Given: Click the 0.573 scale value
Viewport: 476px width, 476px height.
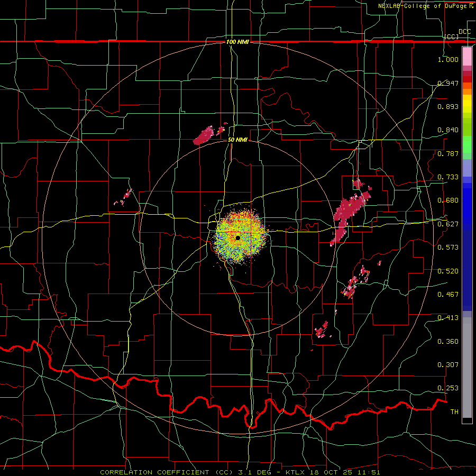Looking at the screenshot, I should [x=448, y=247].
